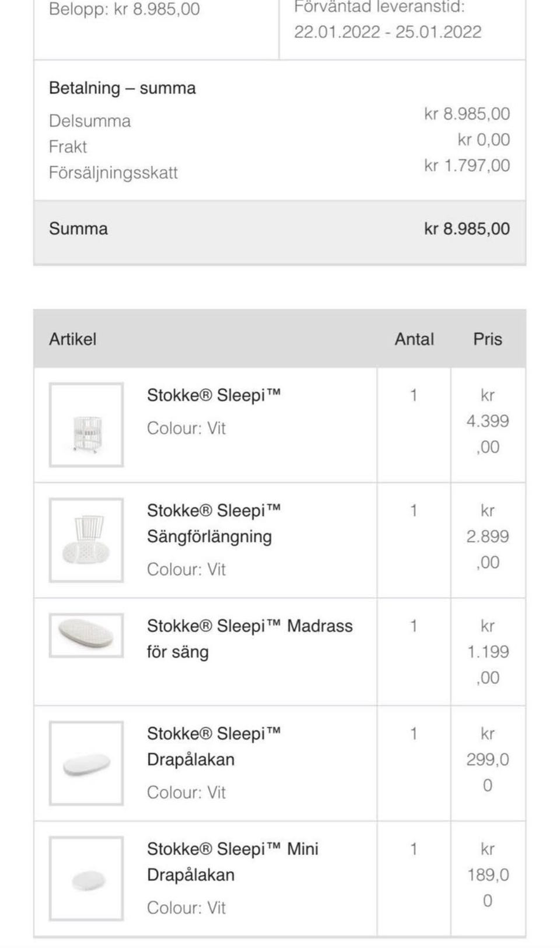Select the Antal column header
Screen dimensions: 560x948
pos(414,339)
